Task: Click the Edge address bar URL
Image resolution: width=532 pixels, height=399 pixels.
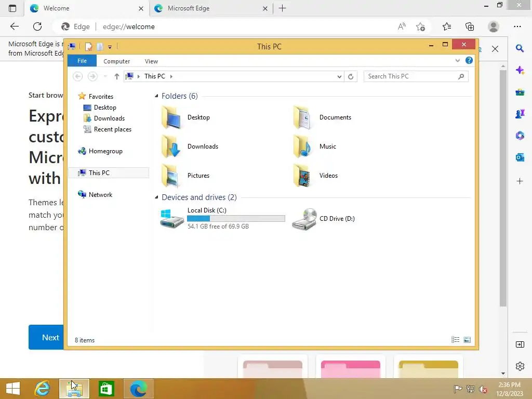Action: click(x=129, y=27)
